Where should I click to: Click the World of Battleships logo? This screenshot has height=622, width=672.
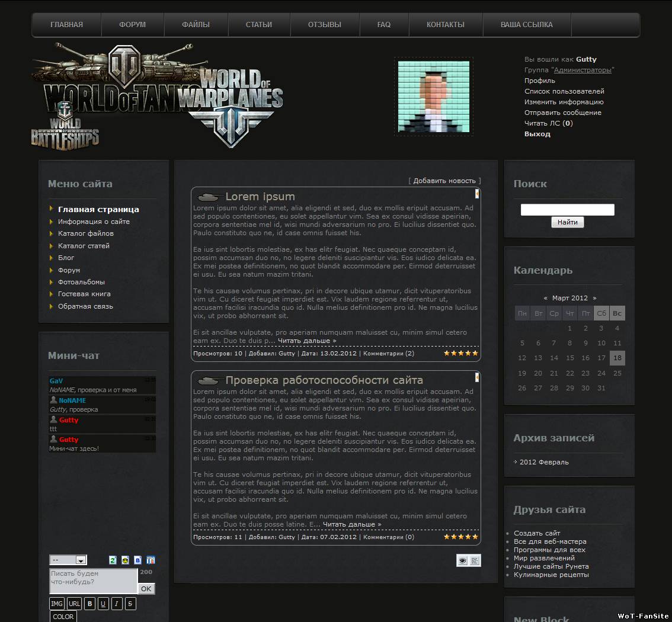(x=65, y=126)
